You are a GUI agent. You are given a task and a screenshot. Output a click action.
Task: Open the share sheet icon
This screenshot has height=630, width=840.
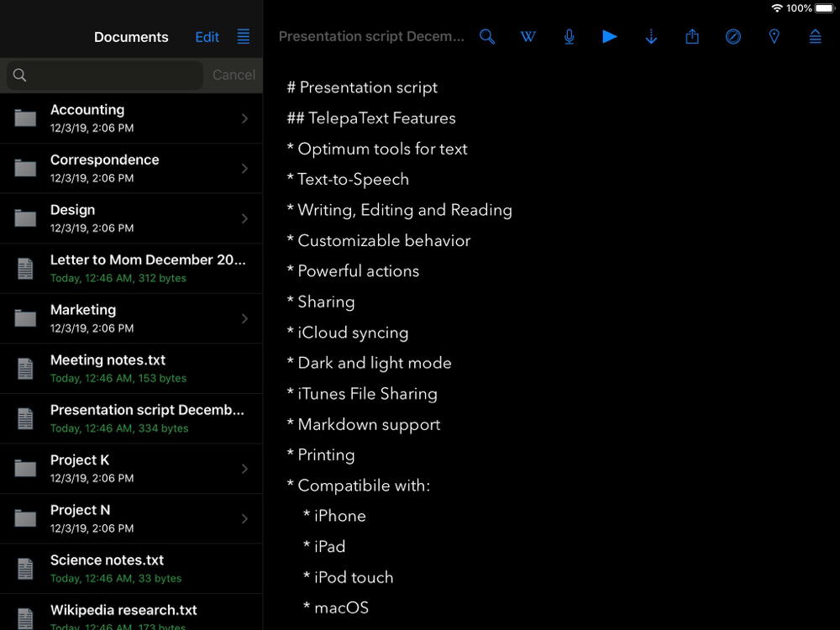pos(692,36)
